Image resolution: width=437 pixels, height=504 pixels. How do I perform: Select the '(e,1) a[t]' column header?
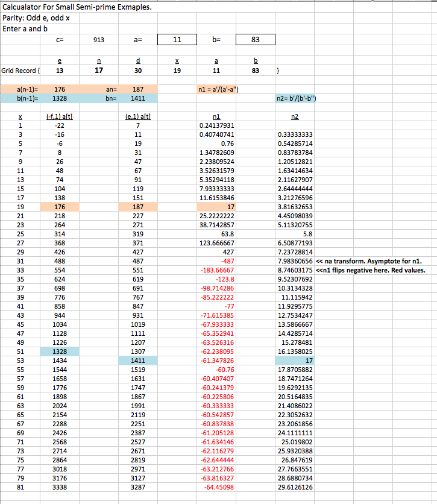click(x=138, y=117)
